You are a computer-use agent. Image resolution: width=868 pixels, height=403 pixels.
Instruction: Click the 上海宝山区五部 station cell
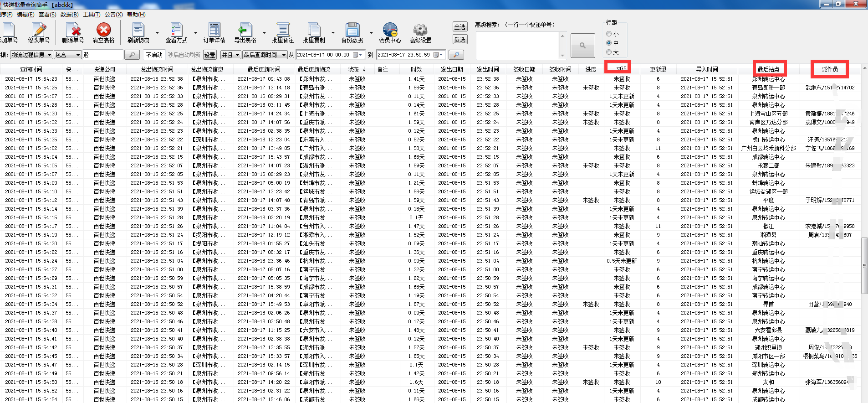(768, 114)
